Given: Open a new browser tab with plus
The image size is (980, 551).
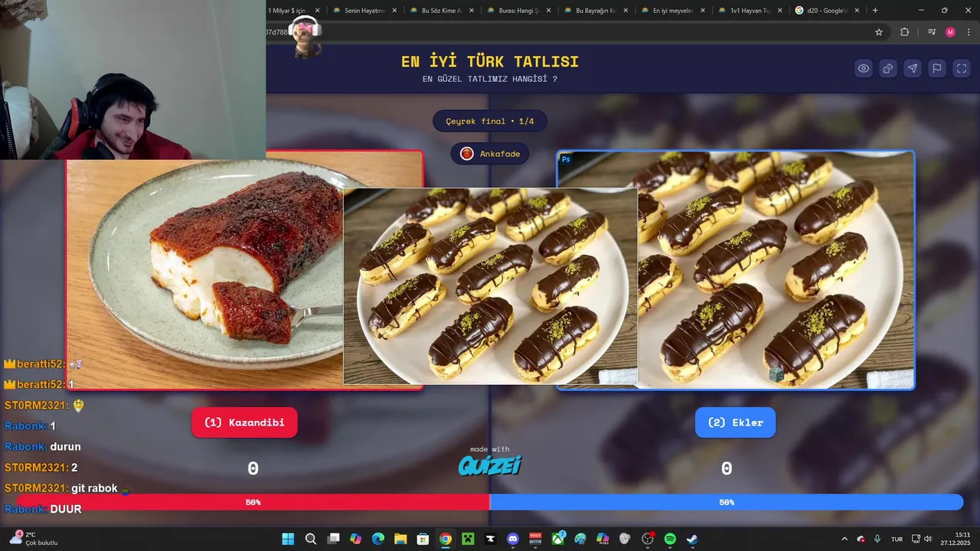Looking at the screenshot, I should tap(875, 11).
